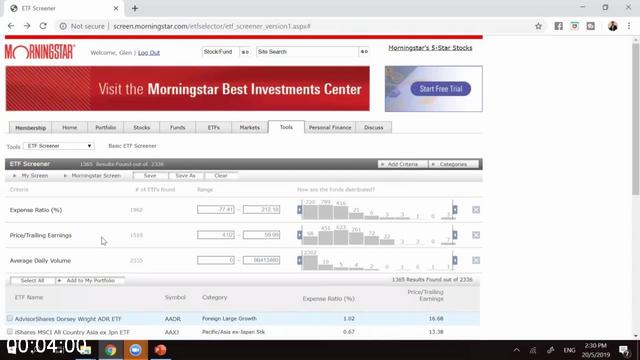Viewport: 640px width, 360px height.
Task: Grab Price/Trailing Earnings left slider handle
Action: [300, 235]
